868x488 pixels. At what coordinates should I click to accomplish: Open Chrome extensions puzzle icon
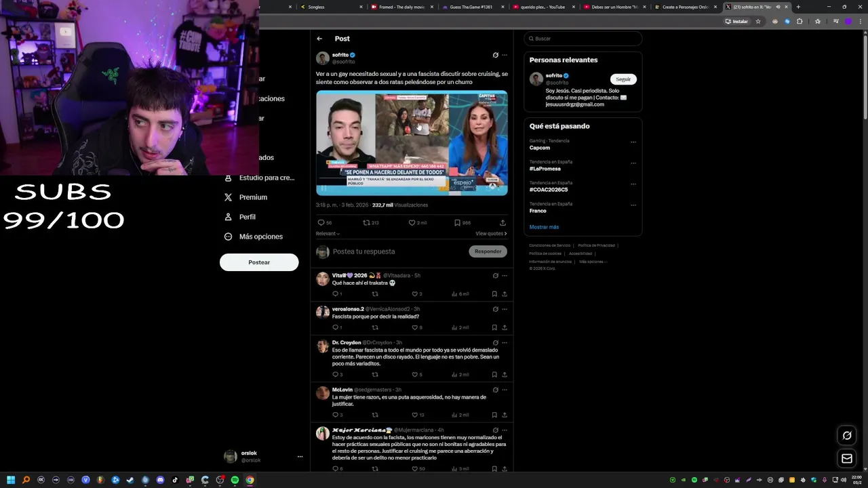click(x=800, y=21)
